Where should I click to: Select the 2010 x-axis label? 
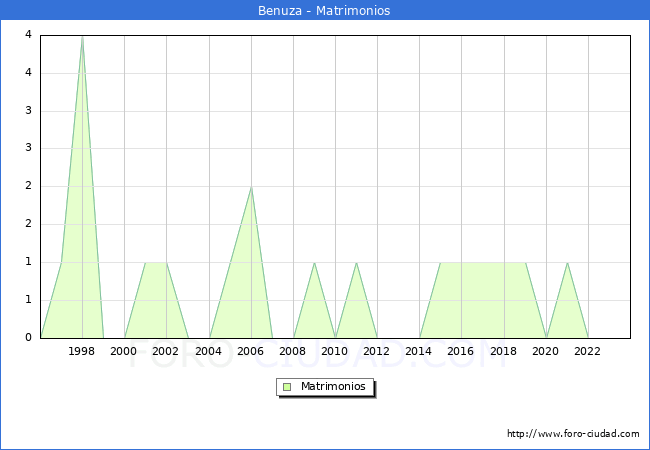click(335, 351)
